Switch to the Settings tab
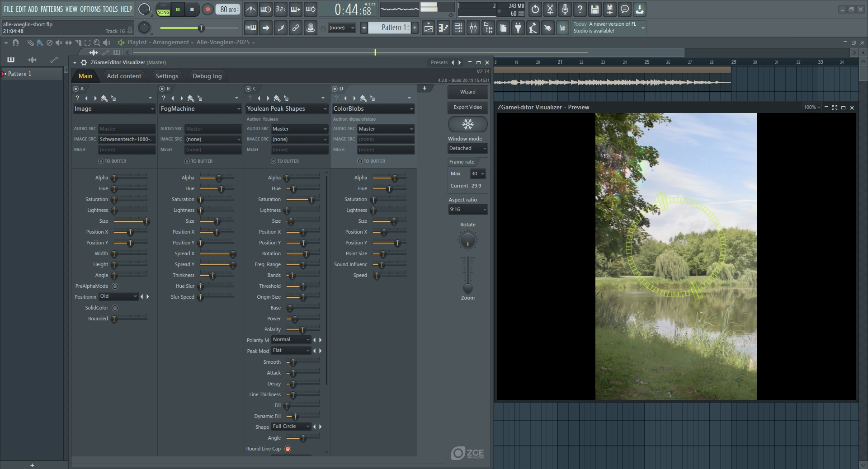 [167, 76]
